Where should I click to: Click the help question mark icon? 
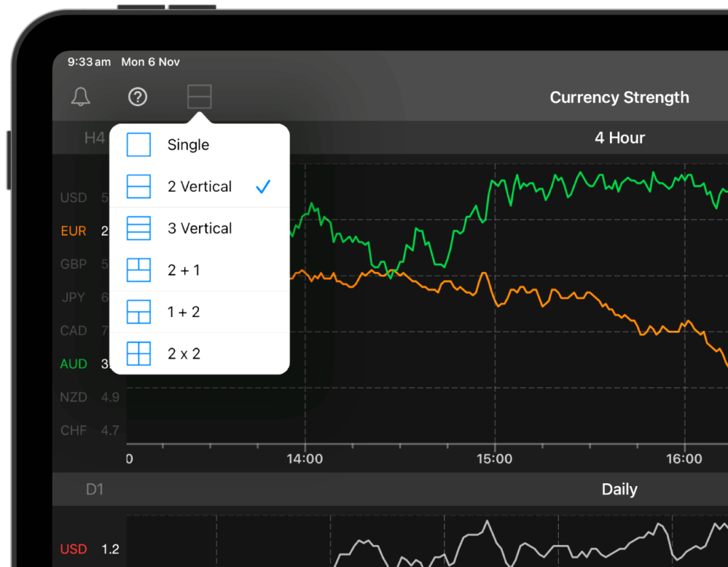(137, 97)
